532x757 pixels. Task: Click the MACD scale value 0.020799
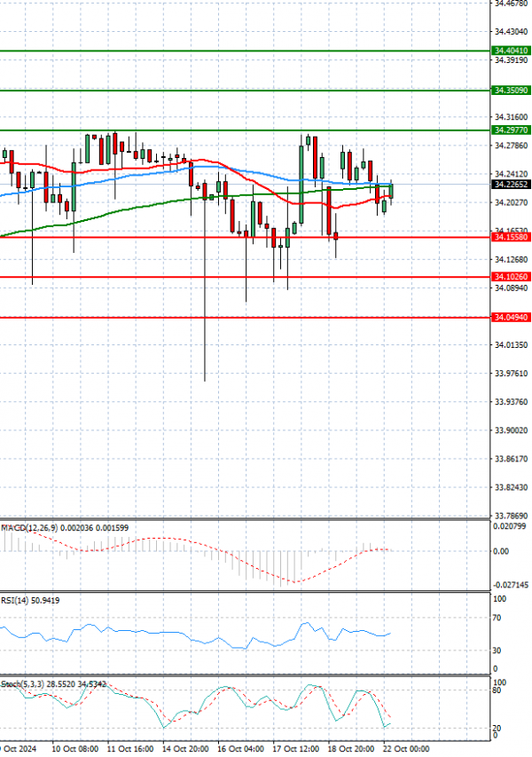509,526
